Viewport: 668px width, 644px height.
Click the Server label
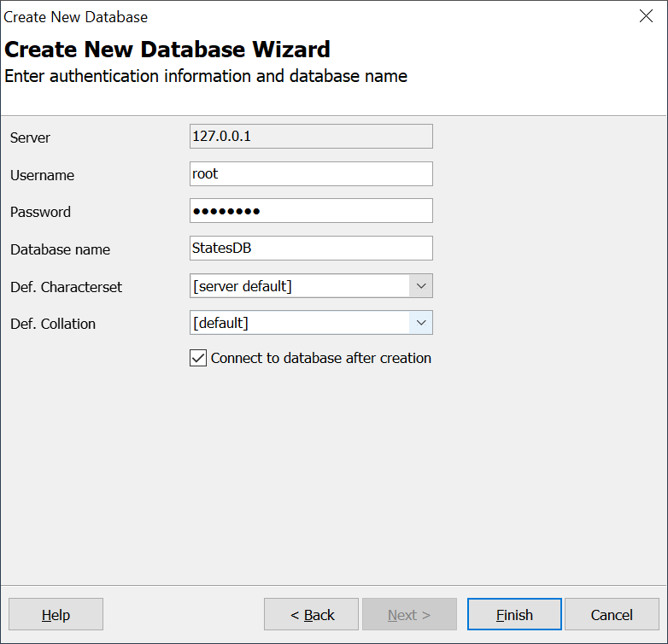coord(30,138)
